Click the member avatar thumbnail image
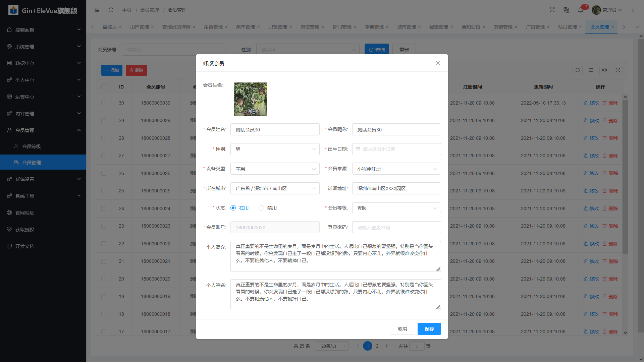This screenshot has width=644, height=362. pyautogui.click(x=251, y=99)
